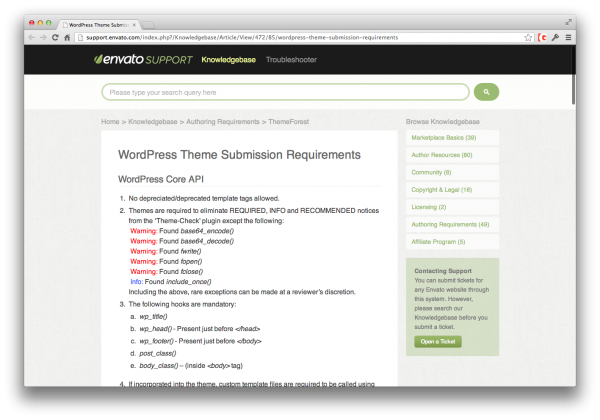Open the Troubleshooter nav item

coord(291,60)
